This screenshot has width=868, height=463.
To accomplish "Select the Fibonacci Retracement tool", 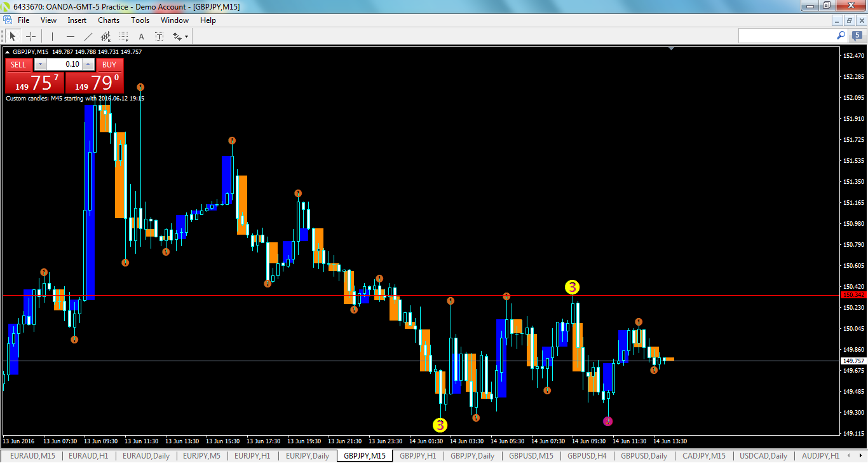I will [123, 36].
